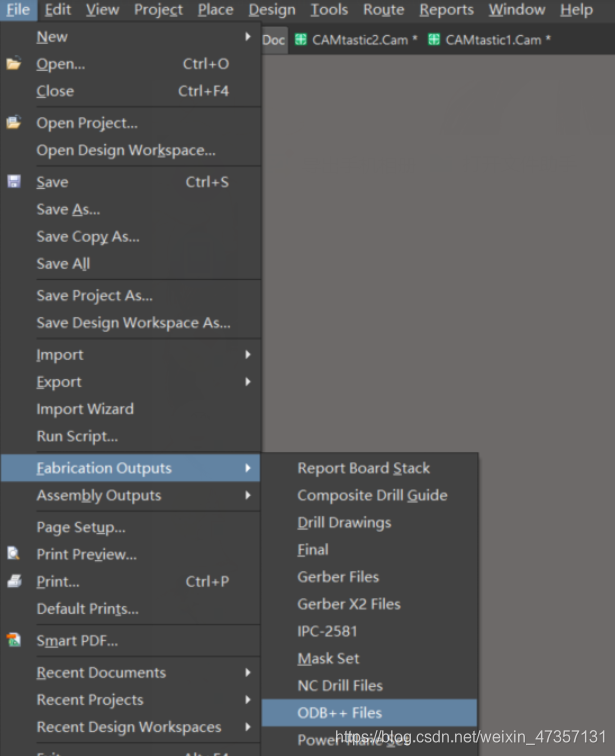Screen dimensions: 615x756
Task: Click the CAMtastic1.Cam tab icon
Action: 434,40
